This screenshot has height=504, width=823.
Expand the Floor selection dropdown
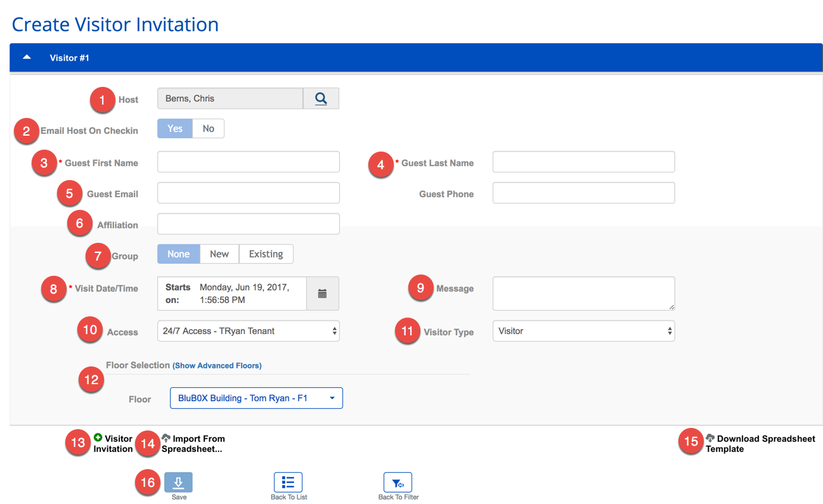256,397
